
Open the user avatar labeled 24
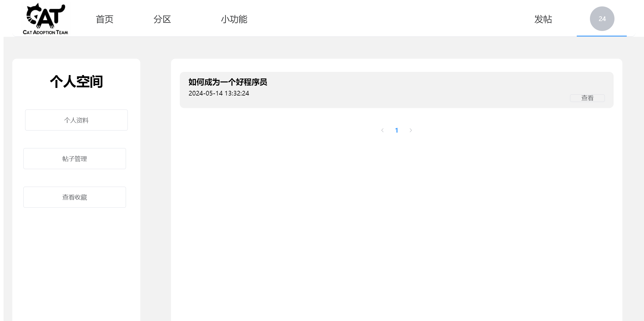pos(602,19)
